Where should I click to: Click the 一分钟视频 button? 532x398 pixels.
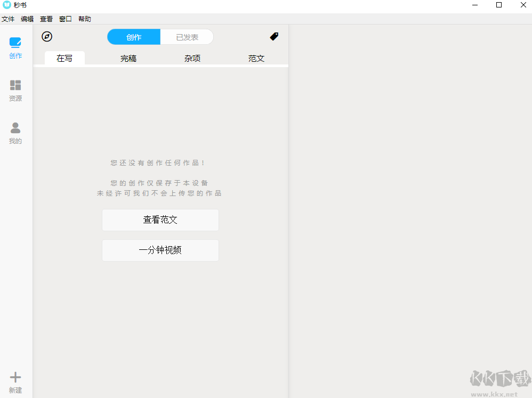point(160,250)
